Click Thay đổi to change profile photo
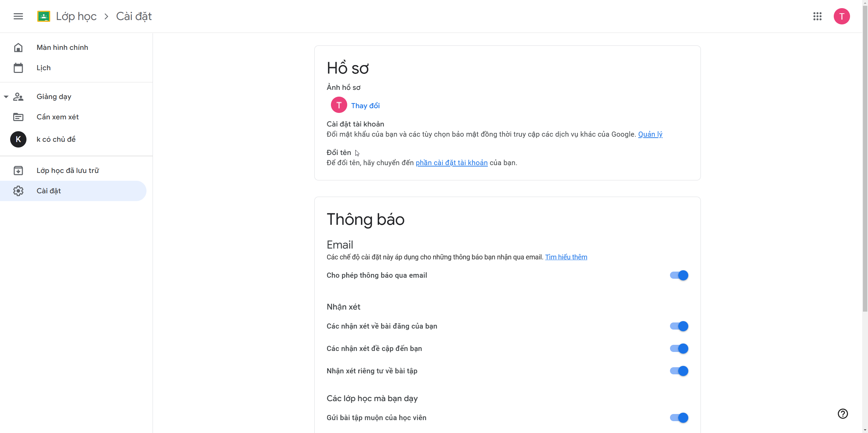The width and height of the screenshot is (868, 433). (x=365, y=106)
